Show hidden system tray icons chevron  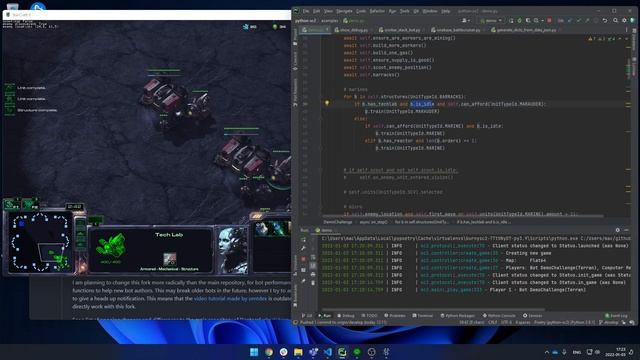coord(547,352)
